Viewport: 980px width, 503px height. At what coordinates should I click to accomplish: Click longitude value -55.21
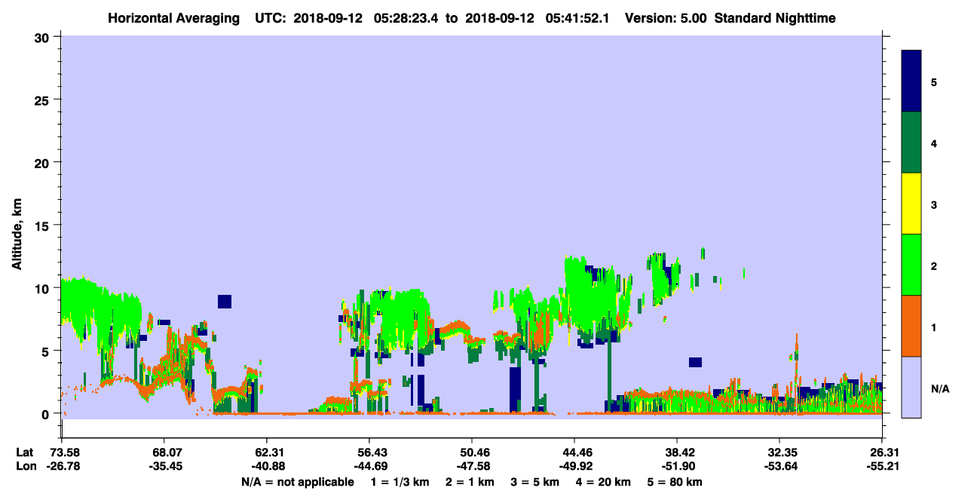(x=882, y=466)
